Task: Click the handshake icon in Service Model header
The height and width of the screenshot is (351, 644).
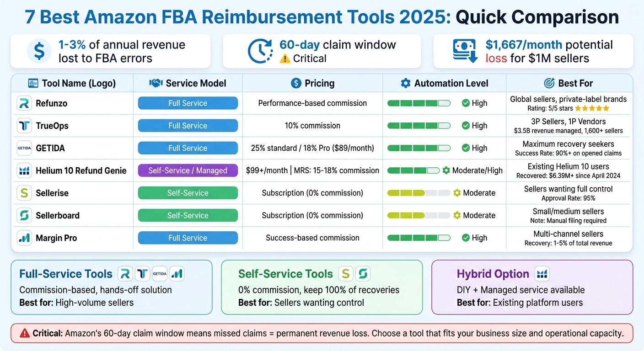Action: point(156,83)
